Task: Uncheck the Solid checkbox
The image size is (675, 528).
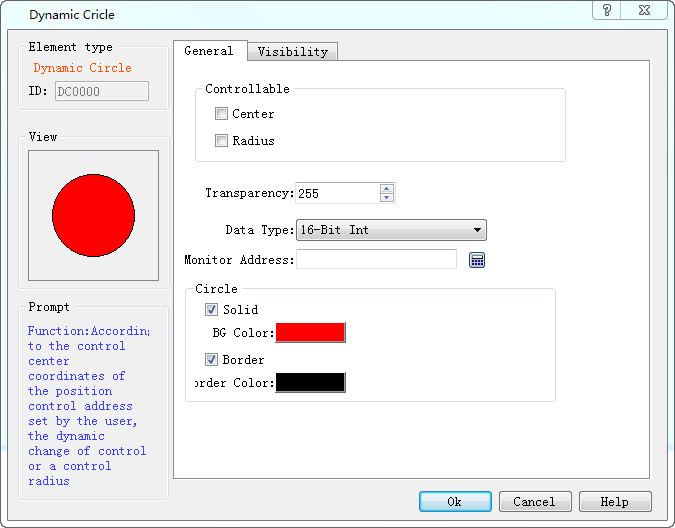Action: point(211,309)
